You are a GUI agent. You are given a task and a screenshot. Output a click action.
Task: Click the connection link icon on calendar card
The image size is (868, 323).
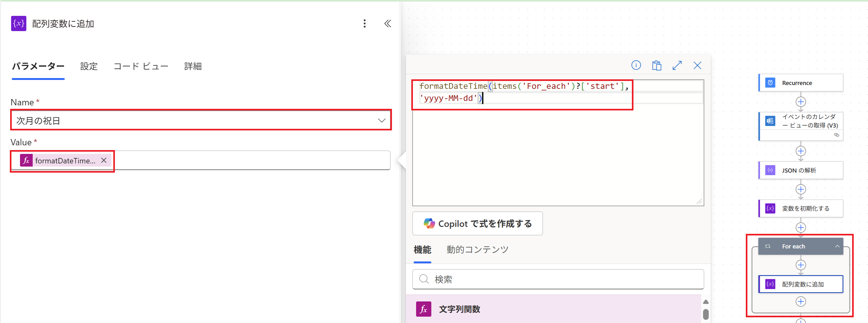click(x=836, y=135)
